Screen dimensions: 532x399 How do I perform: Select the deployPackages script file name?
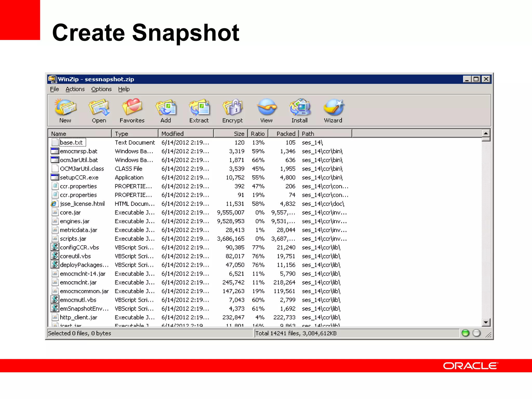(84, 265)
